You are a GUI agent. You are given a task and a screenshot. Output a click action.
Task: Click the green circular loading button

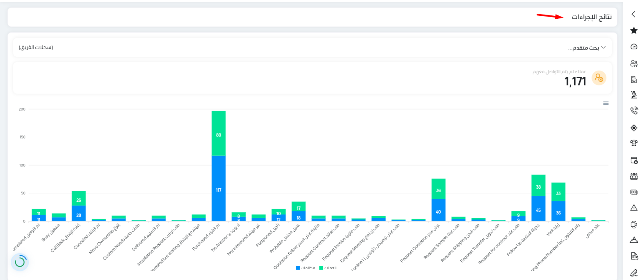tap(20, 262)
